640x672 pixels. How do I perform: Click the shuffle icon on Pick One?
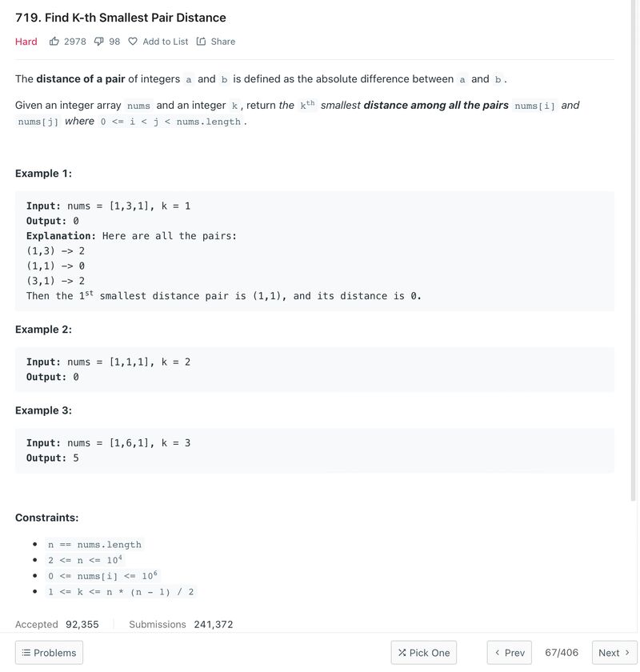pyautogui.click(x=402, y=652)
